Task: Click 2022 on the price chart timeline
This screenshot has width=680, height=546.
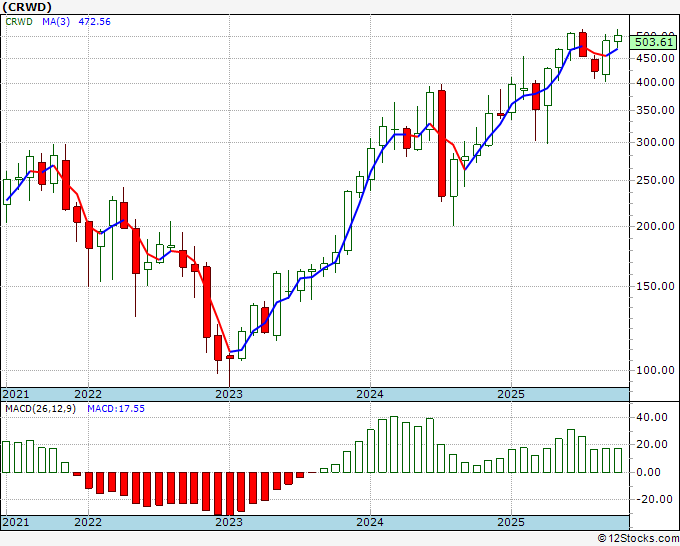Action: click(88, 394)
